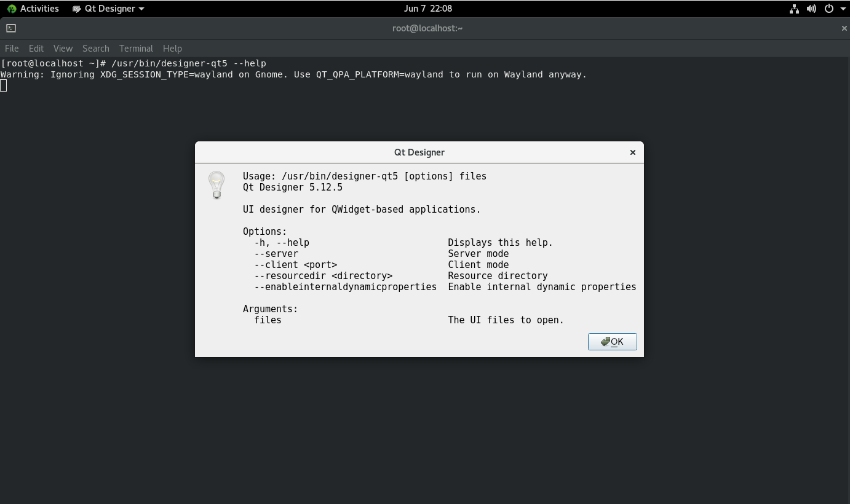Click the help dialog's Qt Designer title bar
The height and width of the screenshot is (504, 850).
419,152
